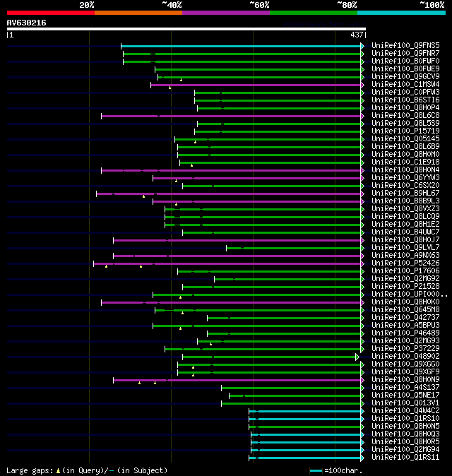
Task: Open UniRef100_Q8H0J7 label
Action: click(x=405, y=240)
